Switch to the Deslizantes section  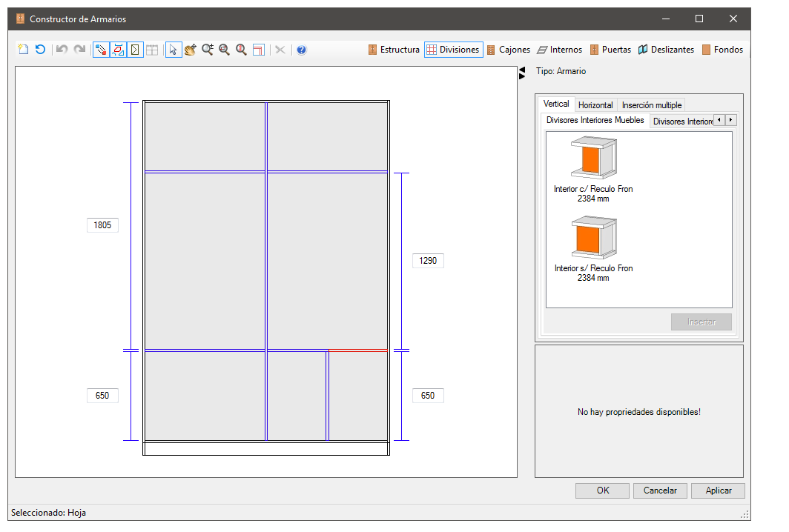(x=666, y=50)
